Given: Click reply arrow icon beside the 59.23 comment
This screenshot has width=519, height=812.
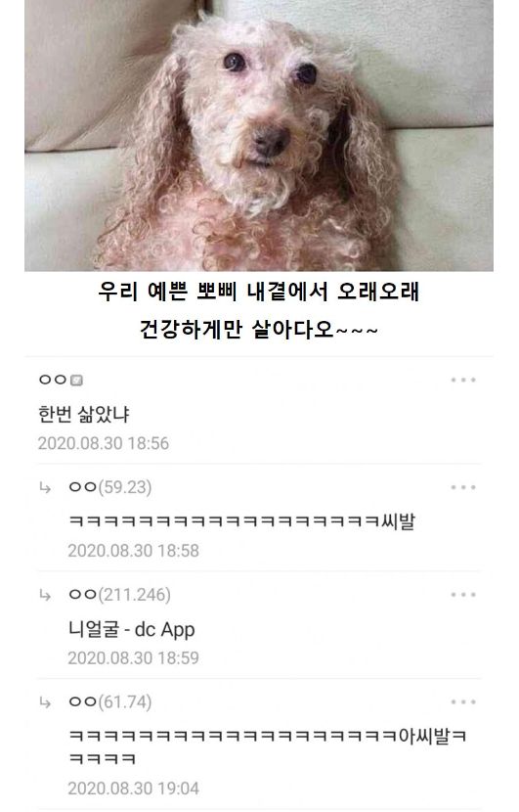Looking at the screenshot, I should click(x=45, y=488).
